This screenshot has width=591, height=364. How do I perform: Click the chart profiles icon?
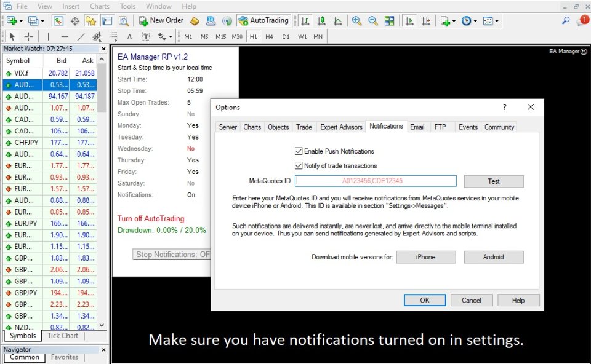click(33, 21)
